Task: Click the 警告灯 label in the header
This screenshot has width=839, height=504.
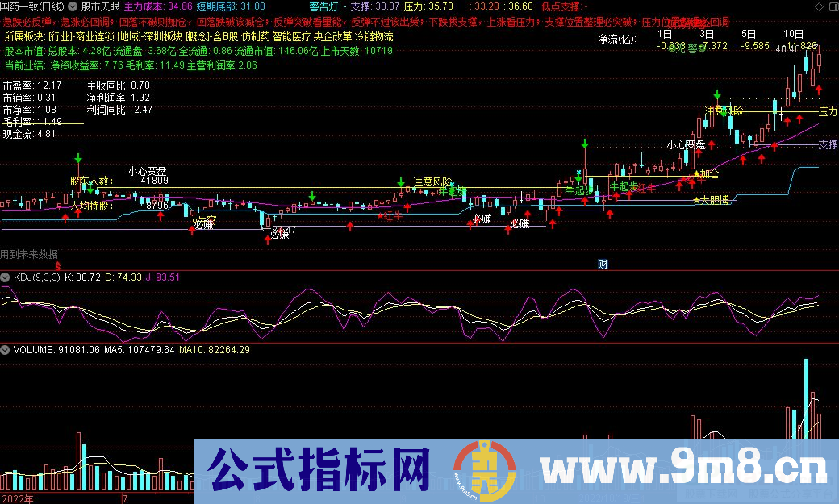Action: 324,7
